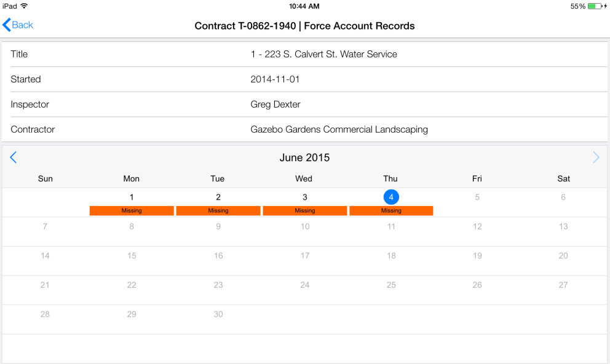
Task: Open Missing record for Wednesday June 3
Action: coord(305,210)
